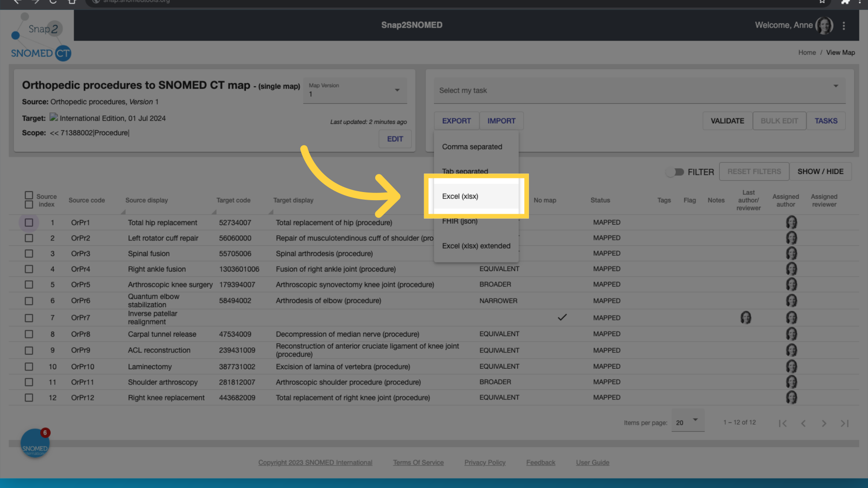Choose Excel (xlsx) export option

476,196
